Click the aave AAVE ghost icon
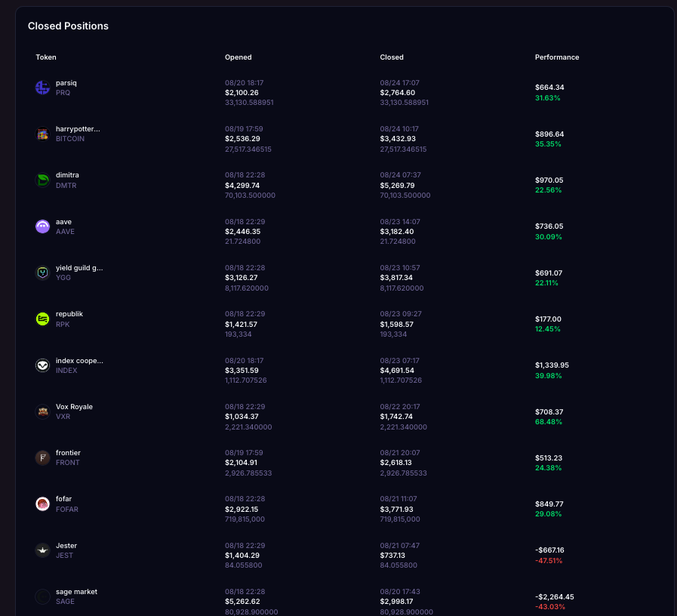The image size is (677, 616). 42,226
